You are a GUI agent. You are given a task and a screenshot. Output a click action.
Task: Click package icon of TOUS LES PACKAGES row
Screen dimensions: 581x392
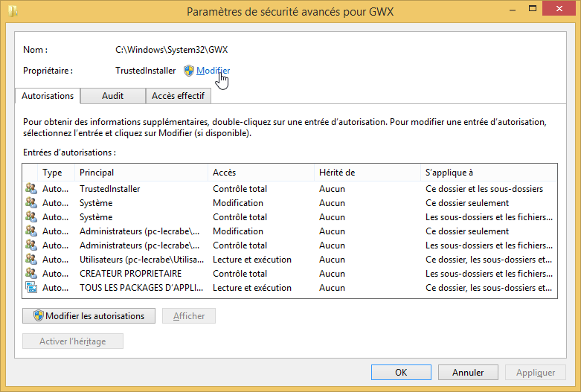[31, 287]
